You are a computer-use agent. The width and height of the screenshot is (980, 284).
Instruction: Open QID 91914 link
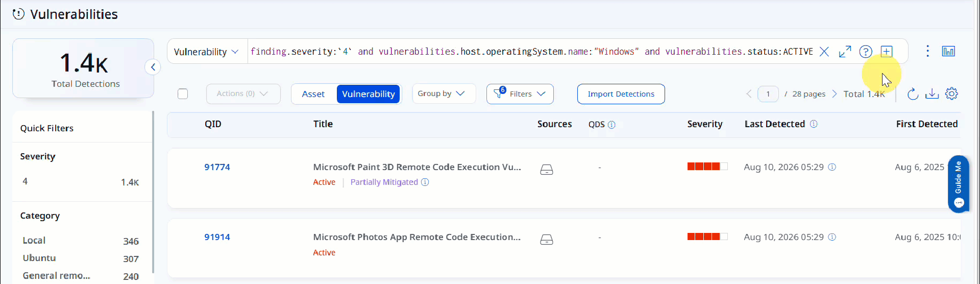click(x=217, y=237)
